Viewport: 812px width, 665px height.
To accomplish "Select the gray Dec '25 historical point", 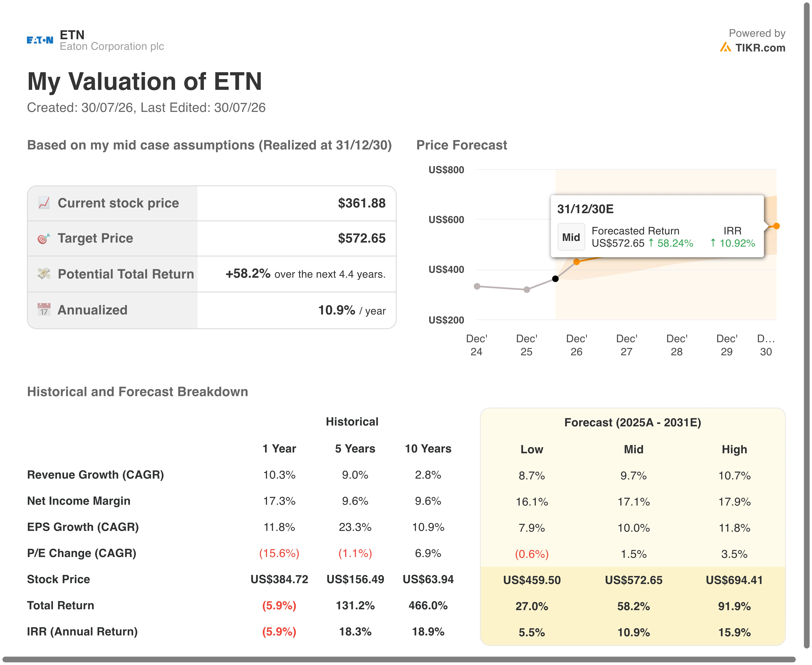I will [527, 290].
